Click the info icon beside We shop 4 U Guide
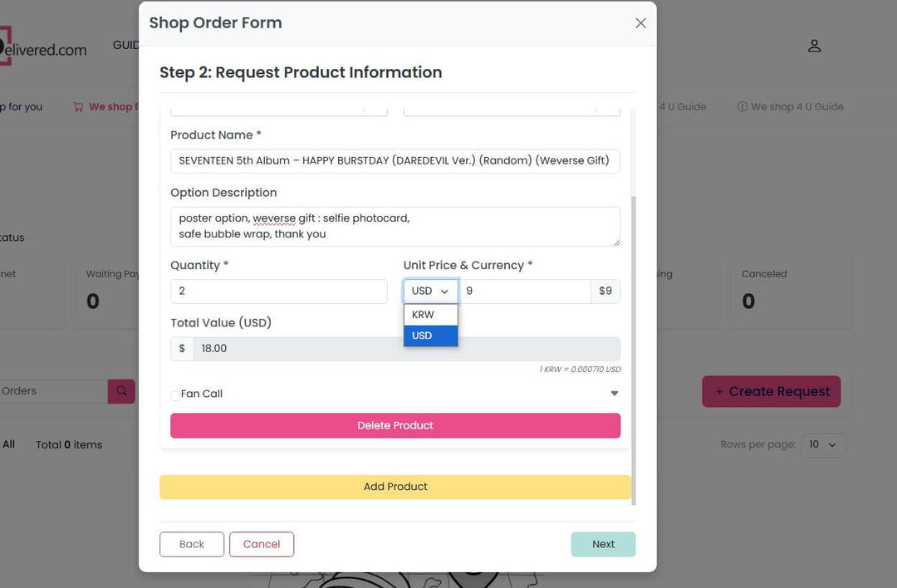The height and width of the screenshot is (588, 897). pyautogui.click(x=742, y=107)
